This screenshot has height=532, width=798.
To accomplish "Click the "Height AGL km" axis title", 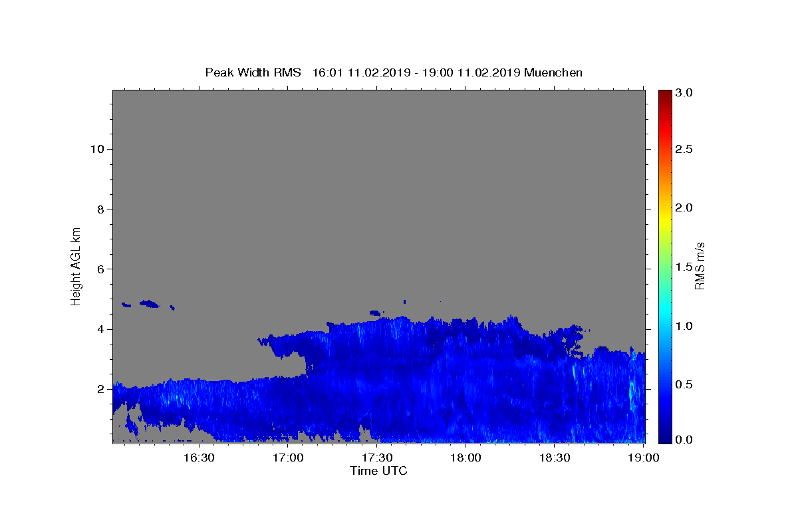I will [76, 266].
